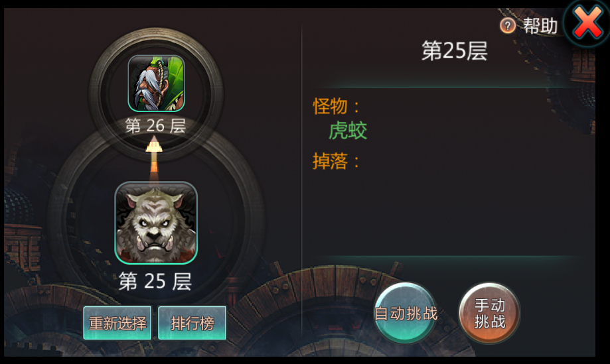Select the monster name 虎蛟

(x=348, y=131)
